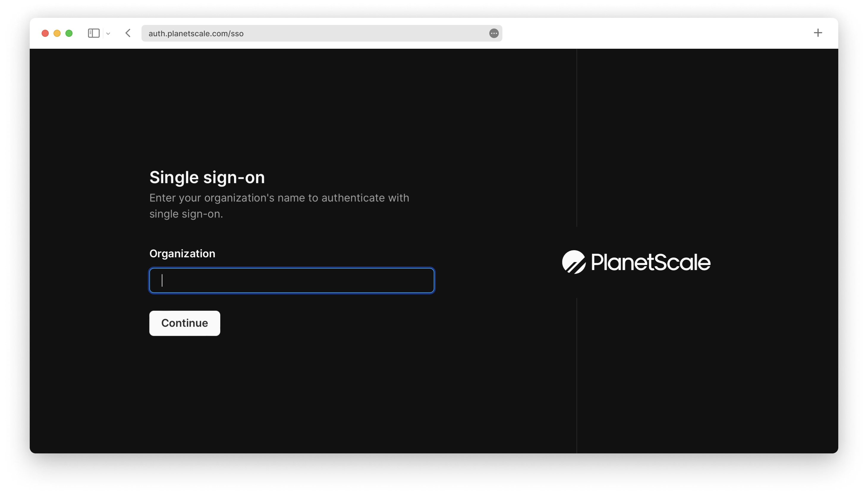Go back with the back arrow

pos(128,33)
